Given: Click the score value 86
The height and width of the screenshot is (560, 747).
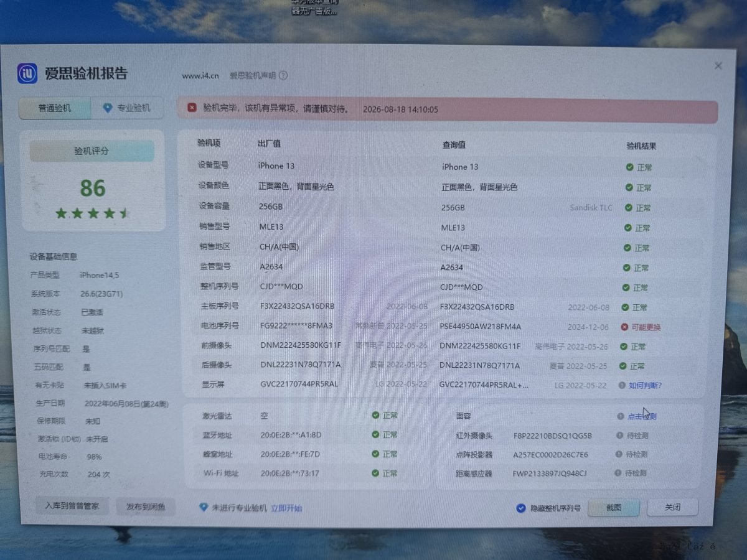Looking at the screenshot, I should point(93,188).
